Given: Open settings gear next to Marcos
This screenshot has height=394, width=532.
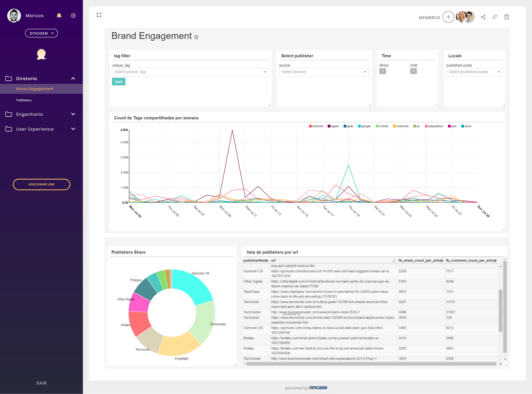Looking at the screenshot, I should [73, 16].
